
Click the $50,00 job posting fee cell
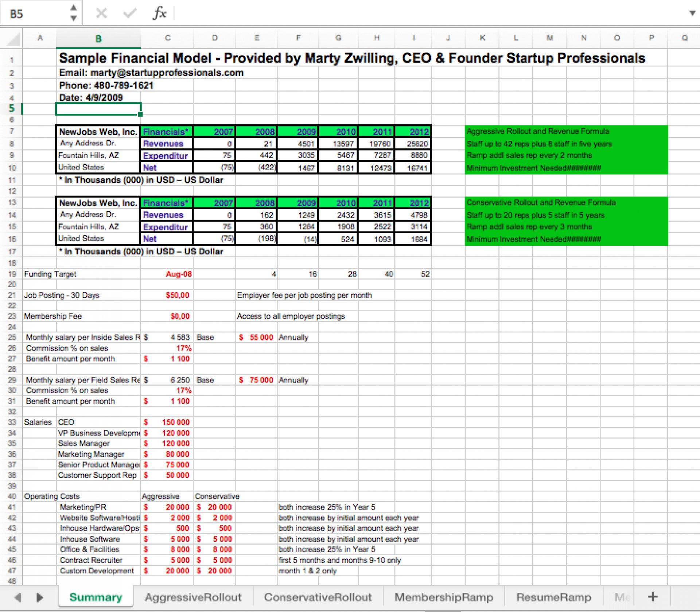167,295
